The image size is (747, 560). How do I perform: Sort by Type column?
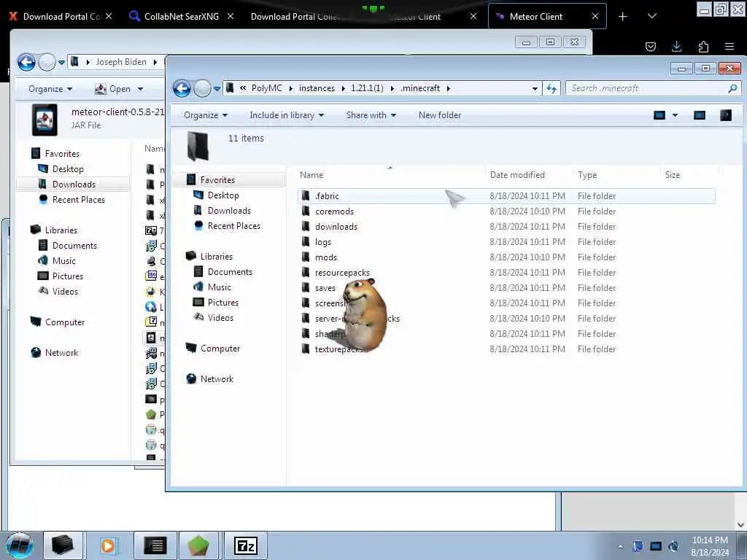(x=587, y=175)
